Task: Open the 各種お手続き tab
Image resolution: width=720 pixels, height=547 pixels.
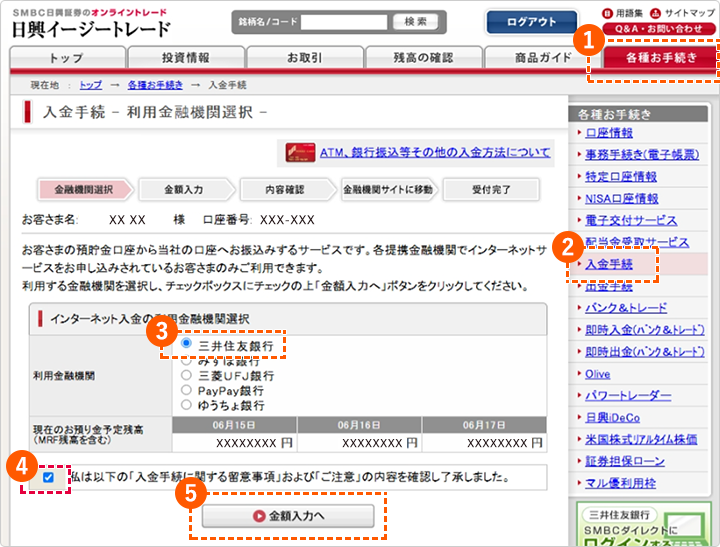Action: (660, 57)
